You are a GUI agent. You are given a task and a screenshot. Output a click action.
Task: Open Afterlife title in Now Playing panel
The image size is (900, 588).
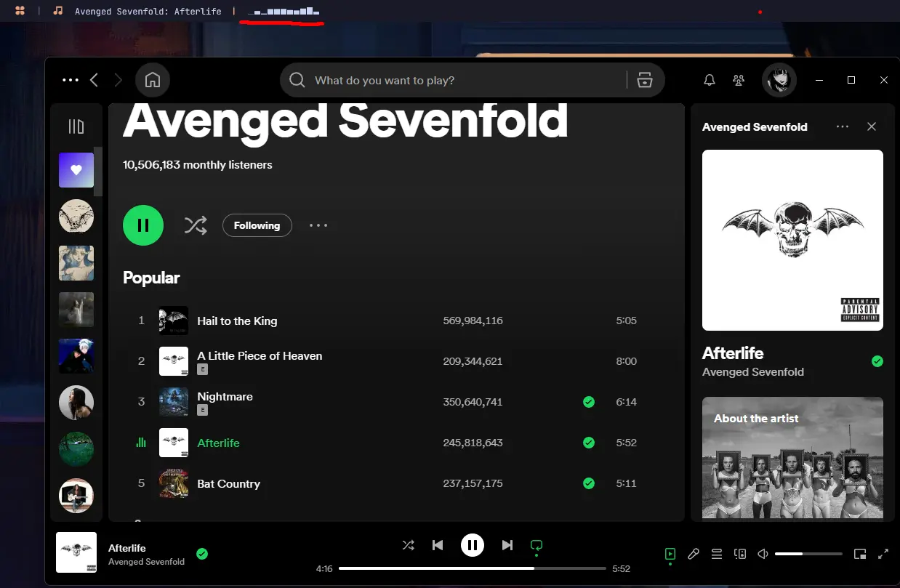pyautogui.click(x=733, y=353)
